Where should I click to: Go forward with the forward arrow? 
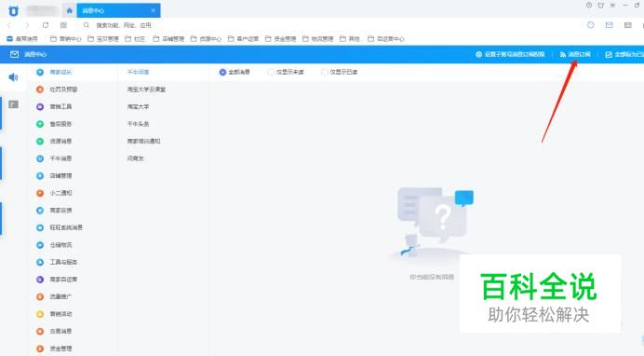pos(28,25)
